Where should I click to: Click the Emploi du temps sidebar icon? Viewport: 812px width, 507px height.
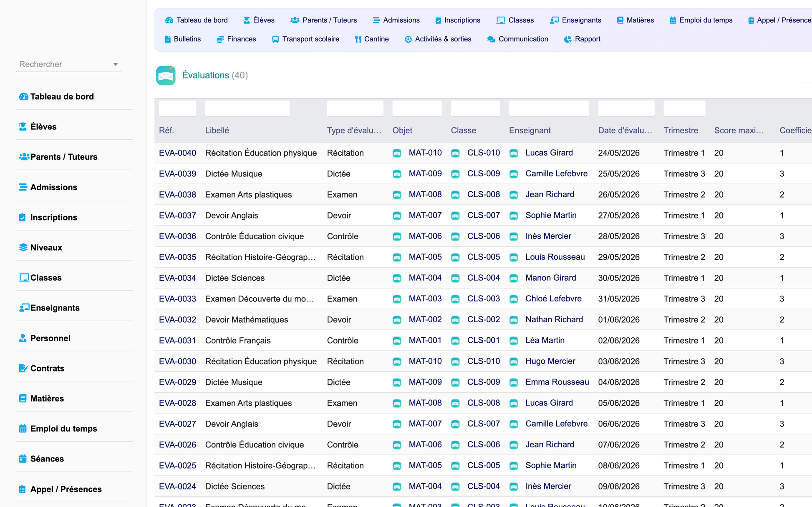tap(23, 429)
